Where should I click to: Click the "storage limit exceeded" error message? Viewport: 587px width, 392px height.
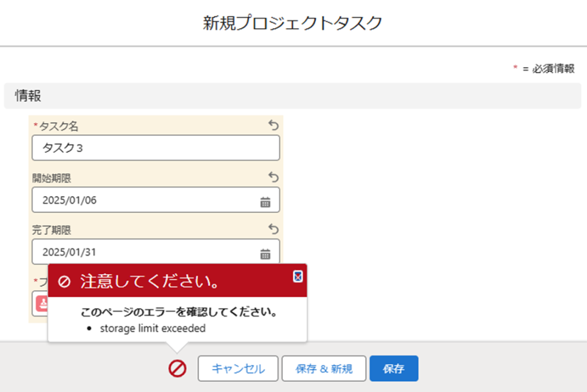click(152, 328)
